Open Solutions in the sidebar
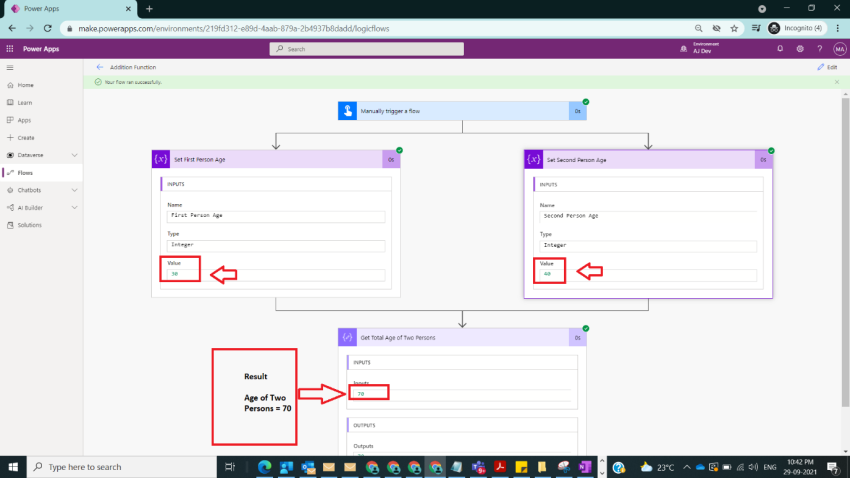Viewport: 850px width, 478px height. pos(29,225)
